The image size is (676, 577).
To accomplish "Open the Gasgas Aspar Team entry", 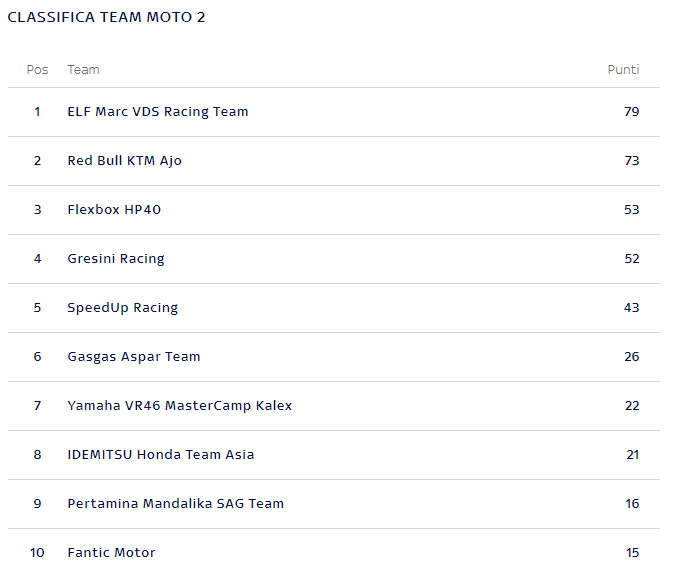I will 134,357.
